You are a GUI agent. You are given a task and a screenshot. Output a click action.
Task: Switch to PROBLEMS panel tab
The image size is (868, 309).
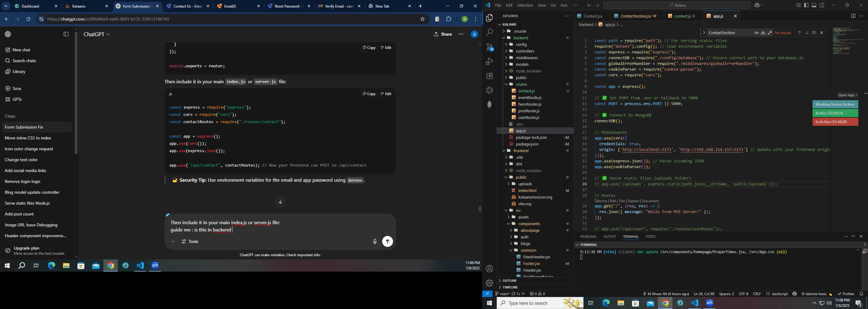pos(588,237)
